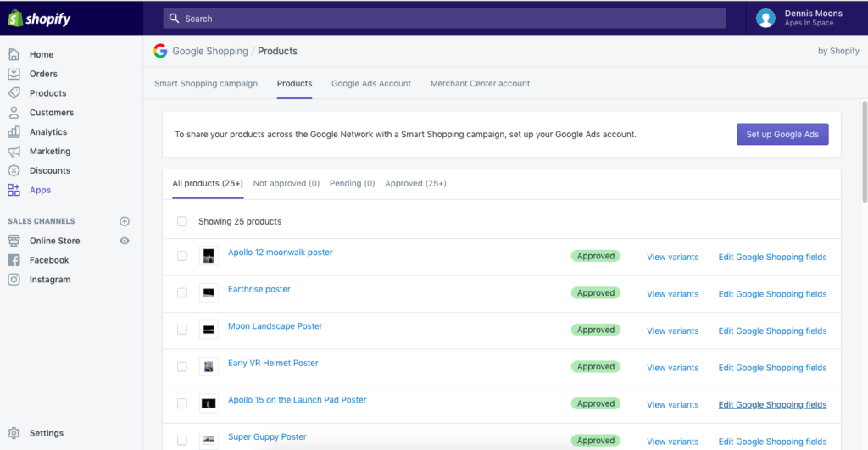Open Orders in sidebar
The image size is (868, 450).
pyautogui.click(x=43, y=74)
